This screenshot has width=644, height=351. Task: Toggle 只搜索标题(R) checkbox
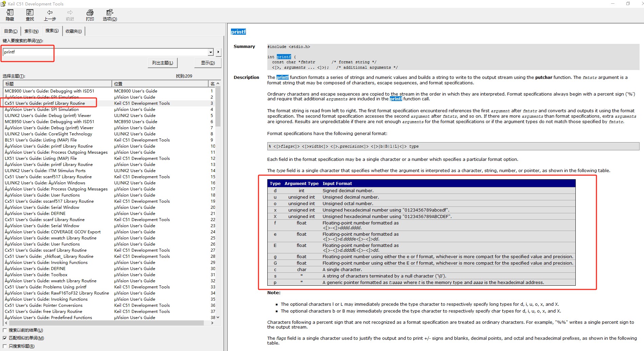pyautogui.click(x=5, y=346)
